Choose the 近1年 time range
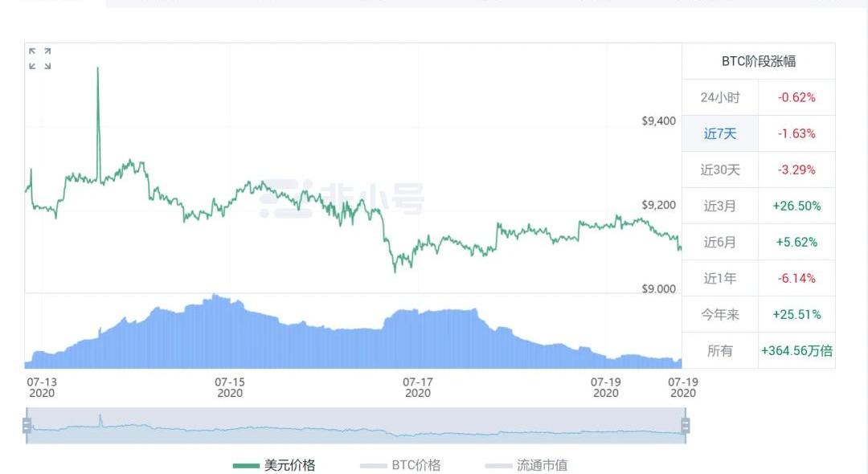The width and height of the screenshot is (868, 474). click(719, 278)
